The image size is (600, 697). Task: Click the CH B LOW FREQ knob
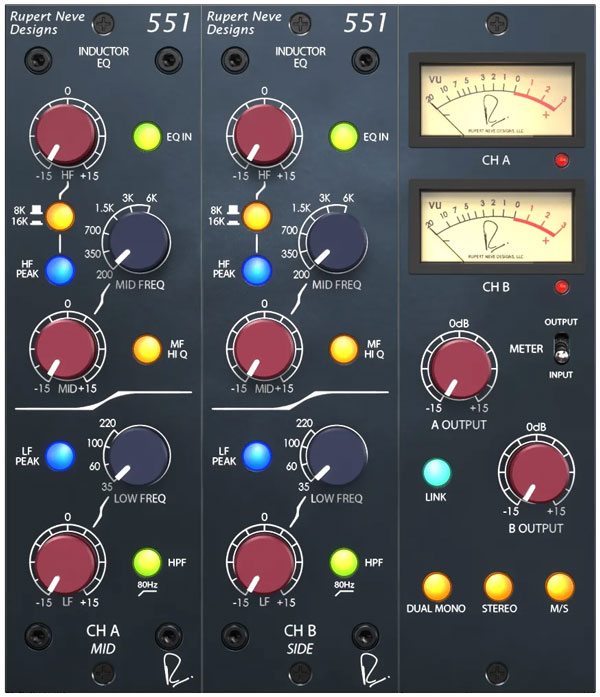(x=336, y=456)
